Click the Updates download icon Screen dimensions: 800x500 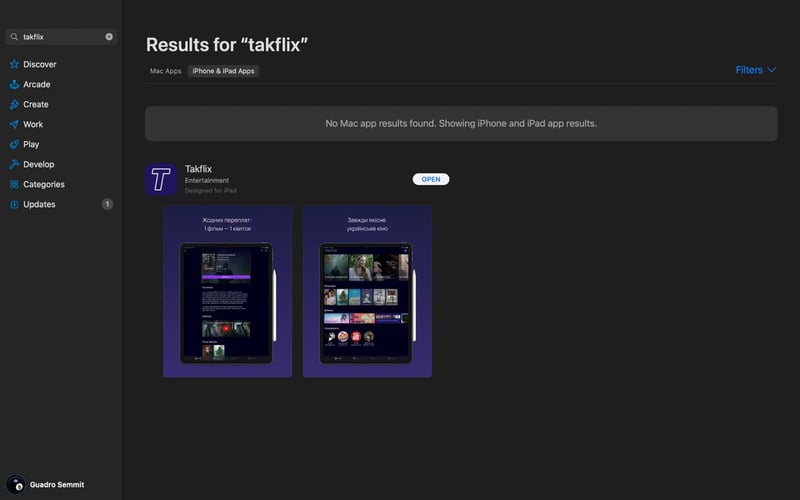point(14,204)
